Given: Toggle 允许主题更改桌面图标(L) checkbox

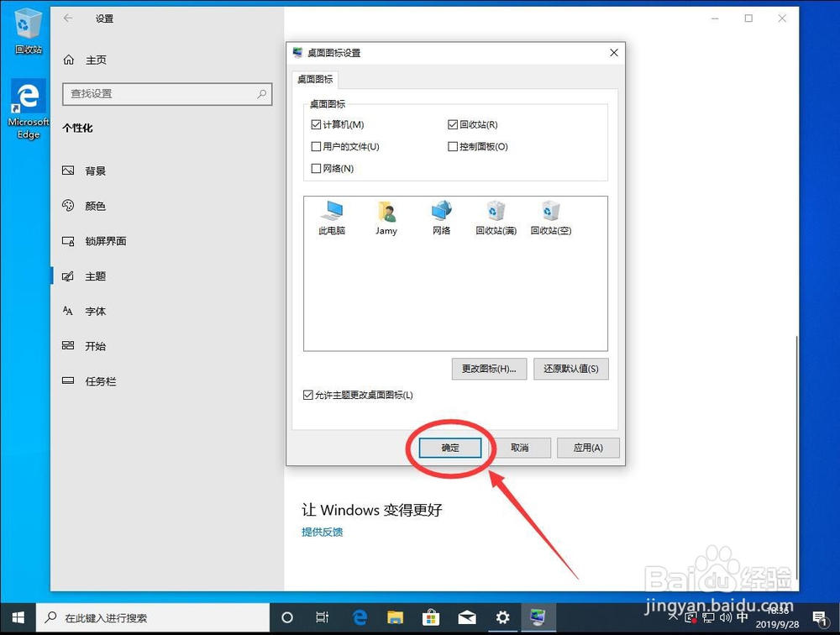Looking at the screenshot, I should (x=308, y=395).
